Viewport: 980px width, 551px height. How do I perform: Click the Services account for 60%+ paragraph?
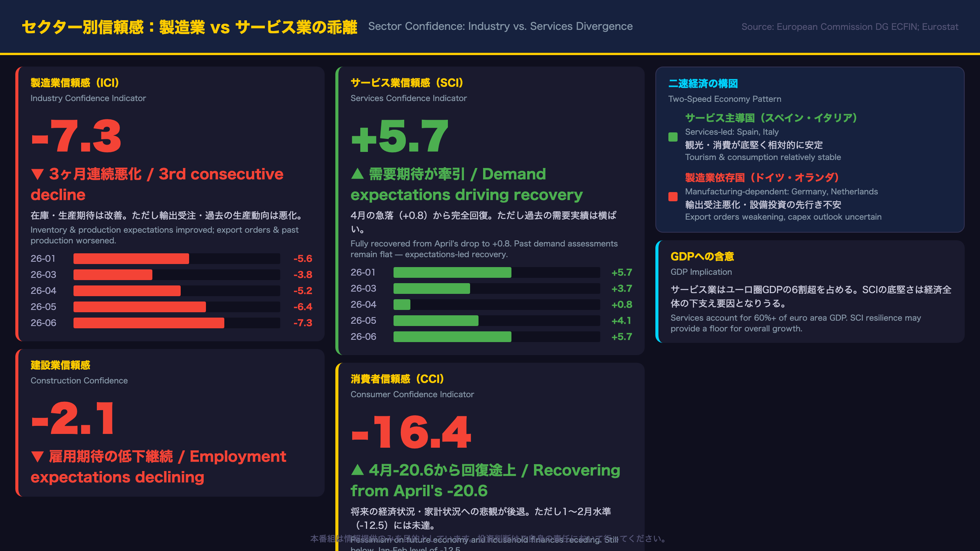point(796,323)
